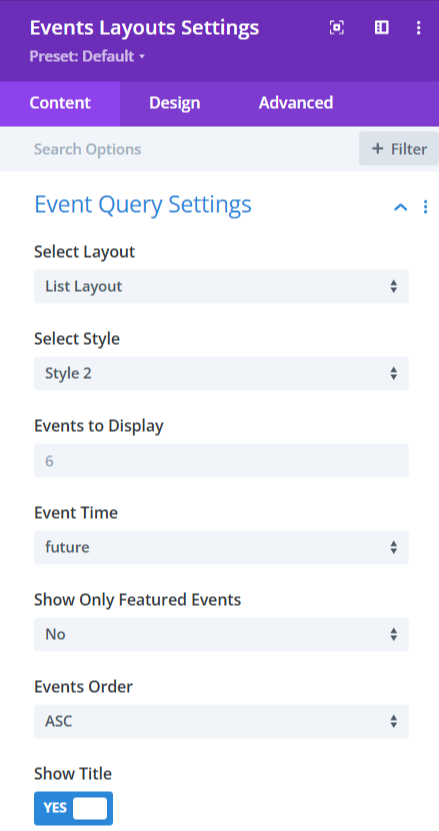Switch to the Content tab

pos(60,103)
